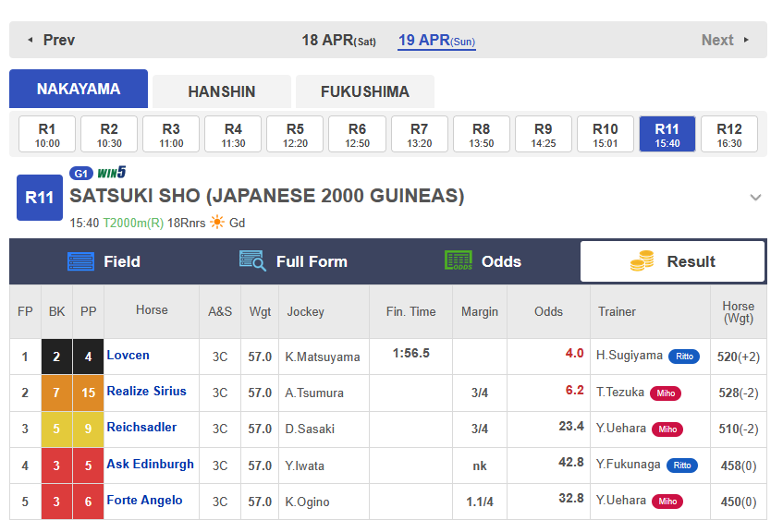Click the Miho badge in Forte Angelo's row
The image size is (783, 532).
coord(667,501)
